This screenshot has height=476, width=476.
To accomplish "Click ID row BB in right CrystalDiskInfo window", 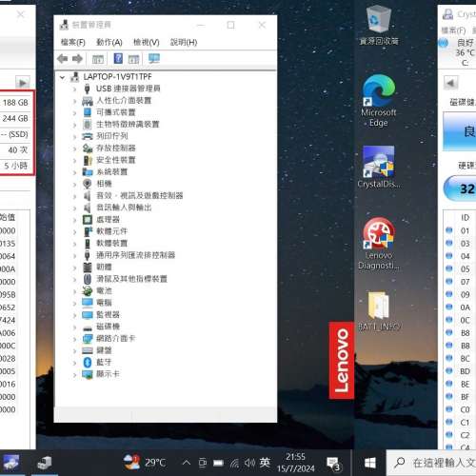I will (460, 346).
